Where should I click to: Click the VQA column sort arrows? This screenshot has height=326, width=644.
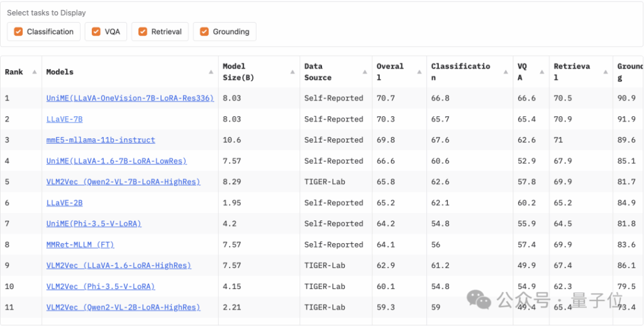click(541, 72)
